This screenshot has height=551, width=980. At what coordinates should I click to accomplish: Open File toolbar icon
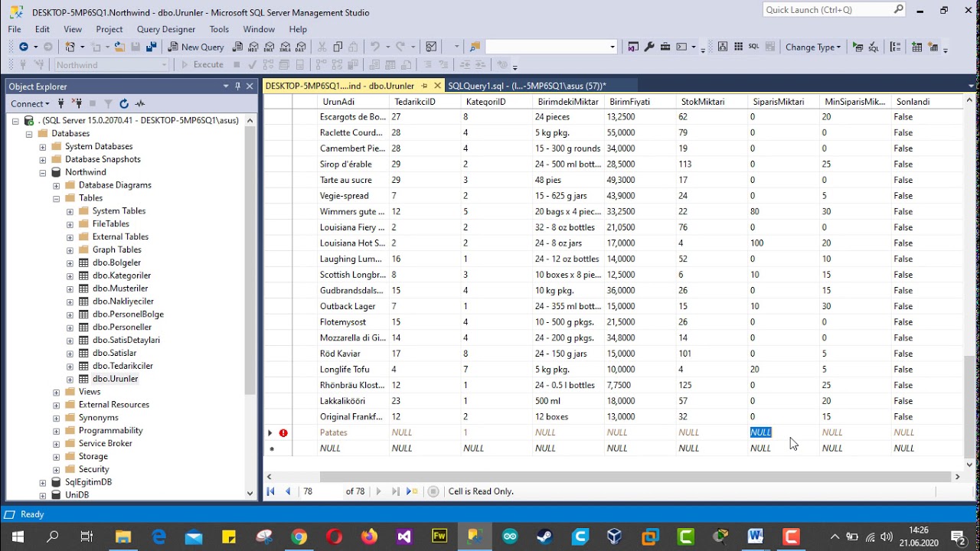(x=119, y=47)
